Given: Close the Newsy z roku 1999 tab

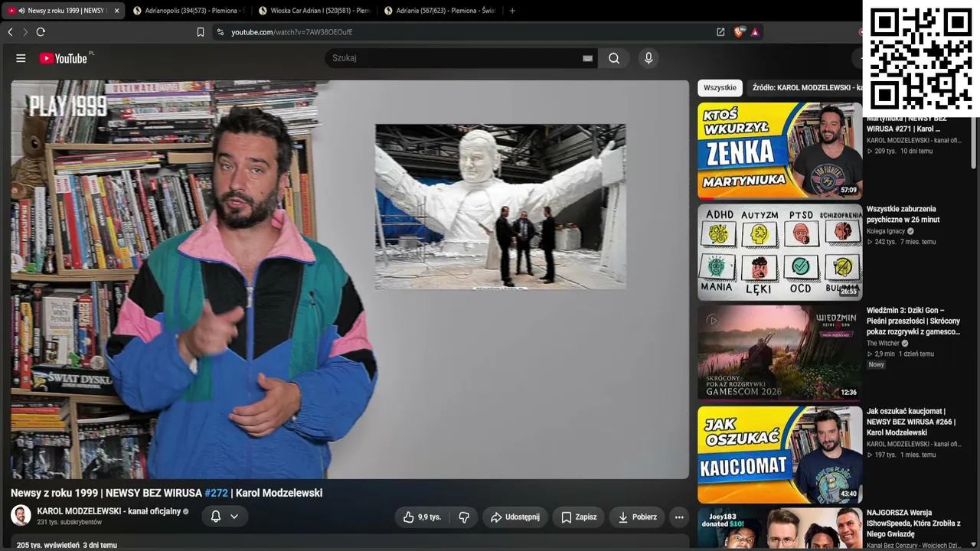Looking at the screenshot, I should pyautogui.click(x=116, y=11).
